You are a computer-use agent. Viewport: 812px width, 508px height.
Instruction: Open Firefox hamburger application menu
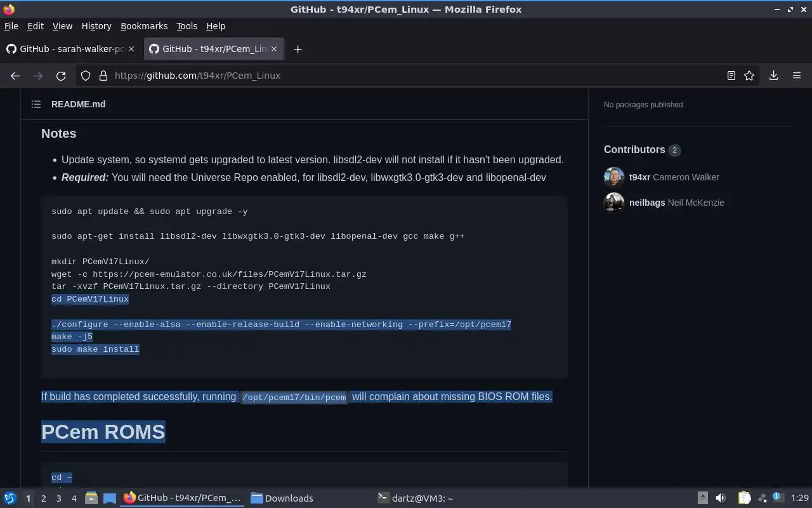[x=797, y=76]
